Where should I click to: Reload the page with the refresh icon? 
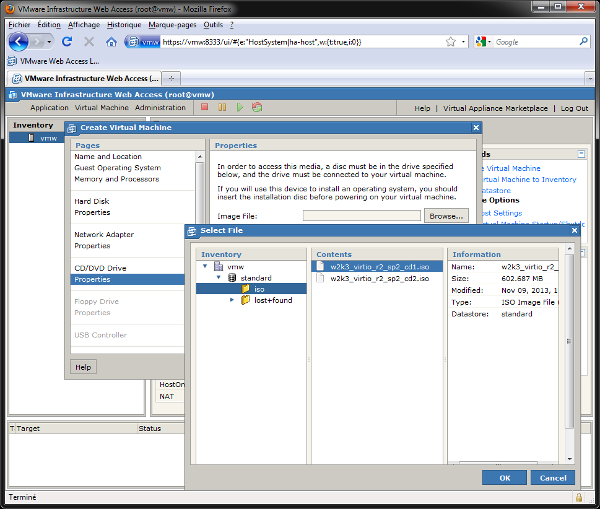[67, 41]
